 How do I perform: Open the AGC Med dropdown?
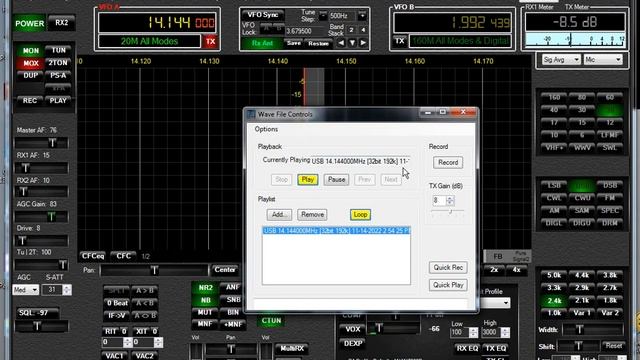pos(25,290)
